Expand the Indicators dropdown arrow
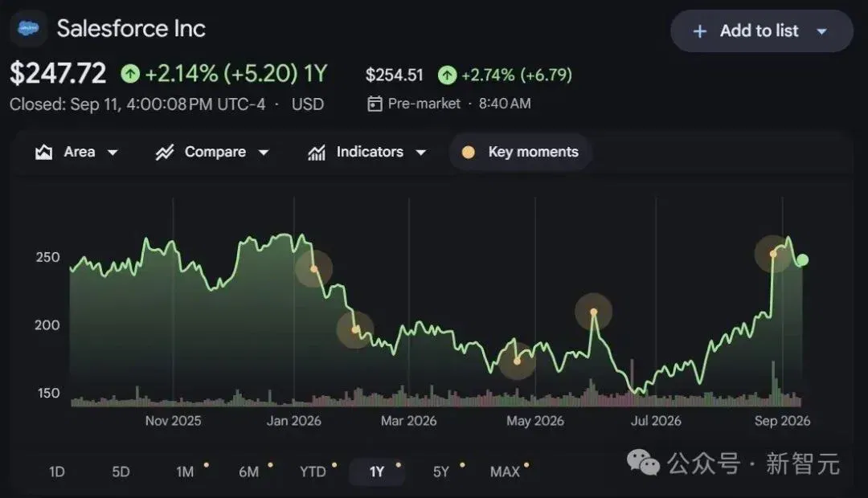The width and height of the screenshot is (868, 498). (420, 152)
